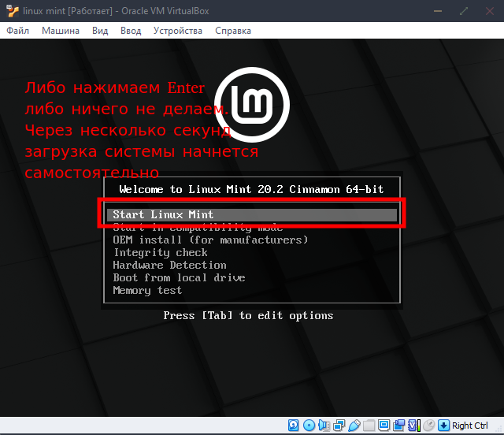Viewport: 504px width, 435px height.
Task: Toggle the mouse integration indicator icon
Action: [429, 426]
